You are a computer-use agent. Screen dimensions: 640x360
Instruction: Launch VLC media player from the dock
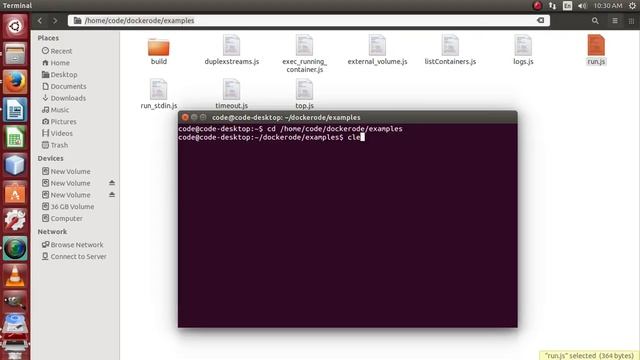[x=15, y=276]
